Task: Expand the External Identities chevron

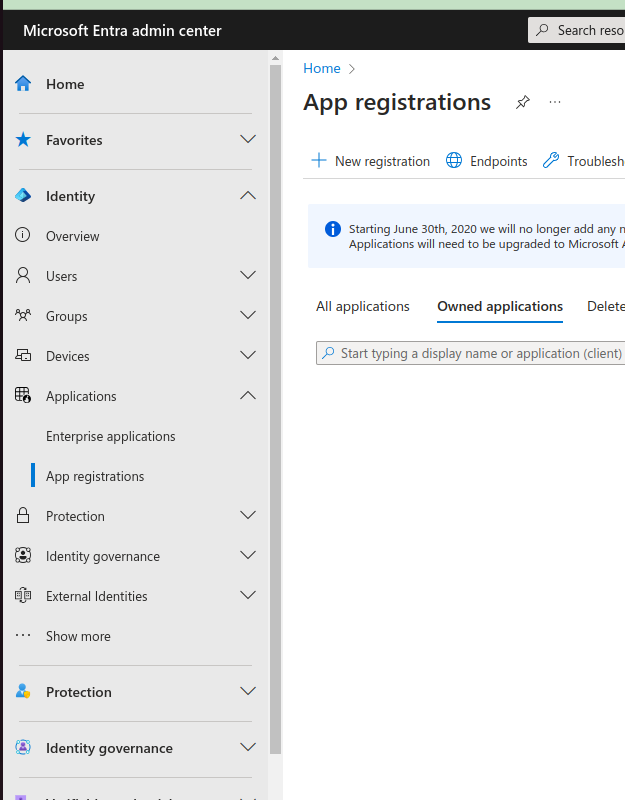Action: (248, 595)
